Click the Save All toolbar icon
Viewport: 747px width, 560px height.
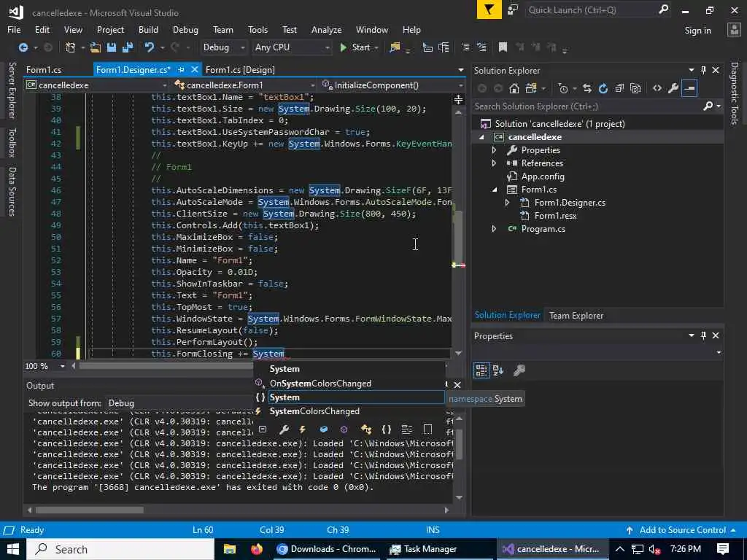click(128, 47)
